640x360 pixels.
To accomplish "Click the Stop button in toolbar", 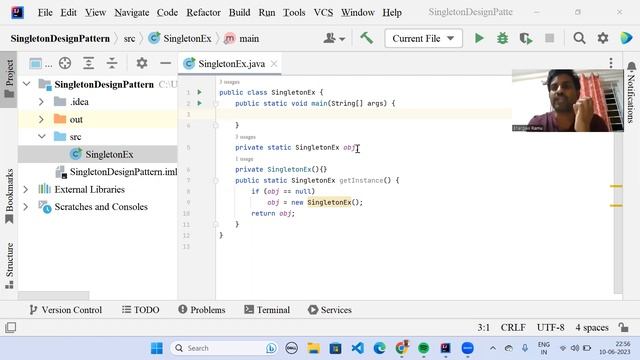I will 550,38.
